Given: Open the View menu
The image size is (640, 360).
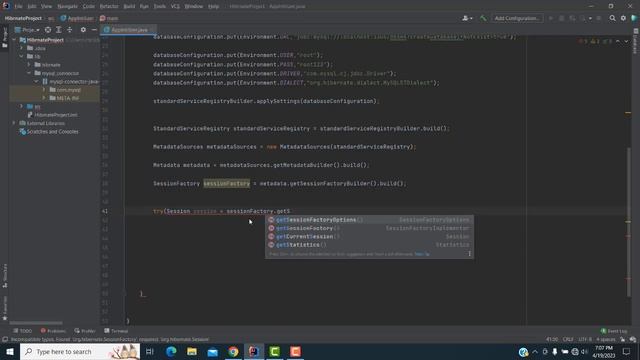Looking at the screenshot, I should pyautogui.click(x=46, y=7).
